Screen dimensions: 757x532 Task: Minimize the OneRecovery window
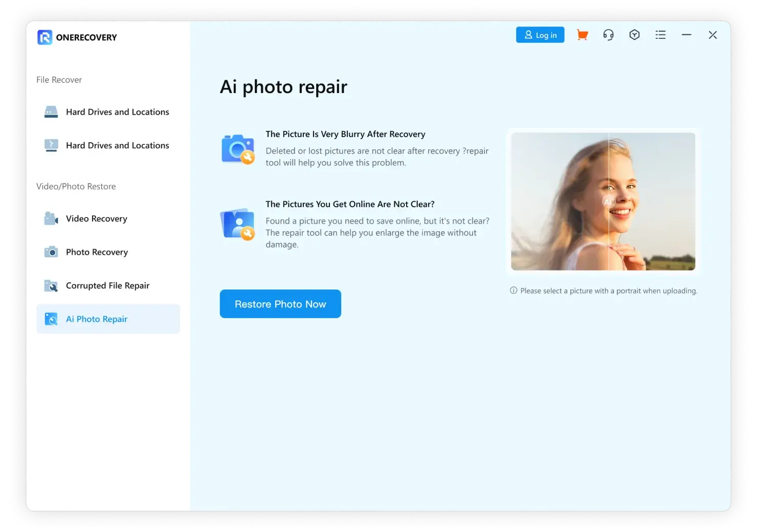tap(686, 35)
